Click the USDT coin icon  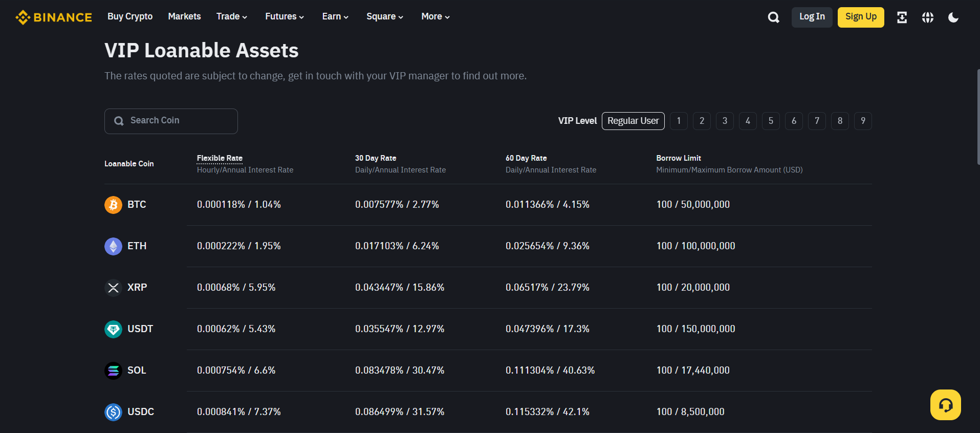[113, 329]
